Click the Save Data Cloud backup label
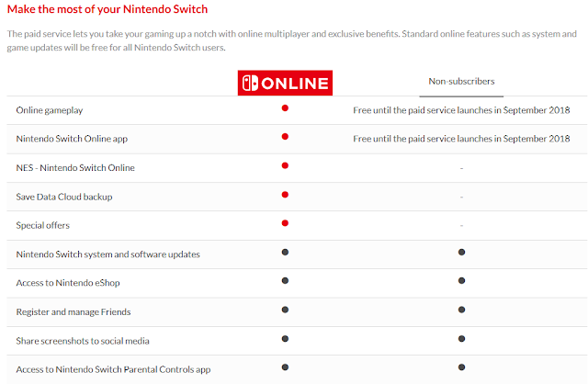 point(64,197)
